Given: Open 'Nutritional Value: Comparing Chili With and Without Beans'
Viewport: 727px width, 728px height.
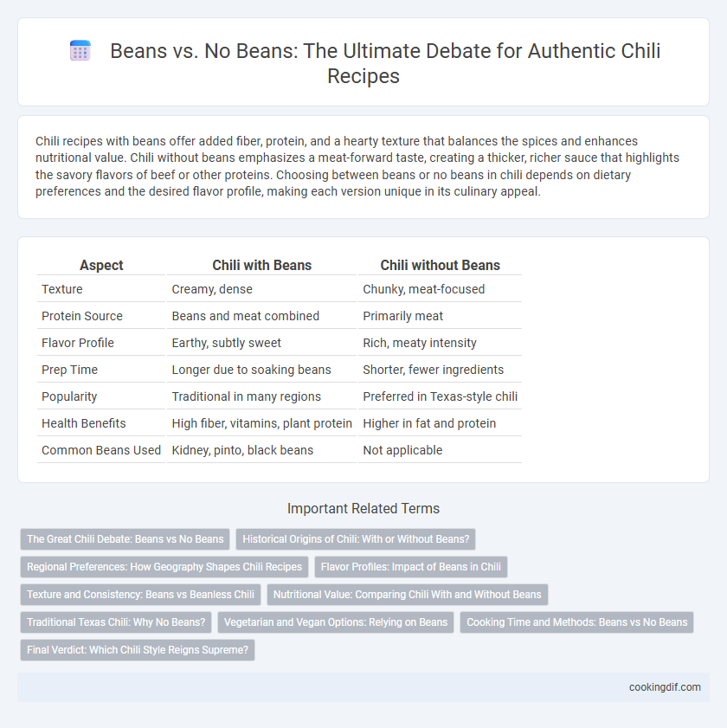Looking at the screenshot, I should pos(407,595).
